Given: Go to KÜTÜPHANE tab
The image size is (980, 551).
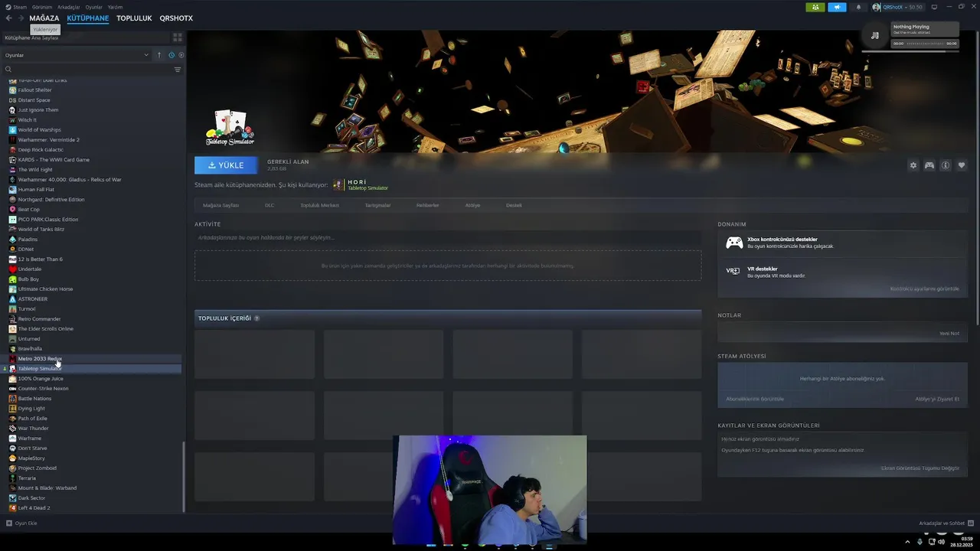Looking at the screenshot, I should 87,18.
